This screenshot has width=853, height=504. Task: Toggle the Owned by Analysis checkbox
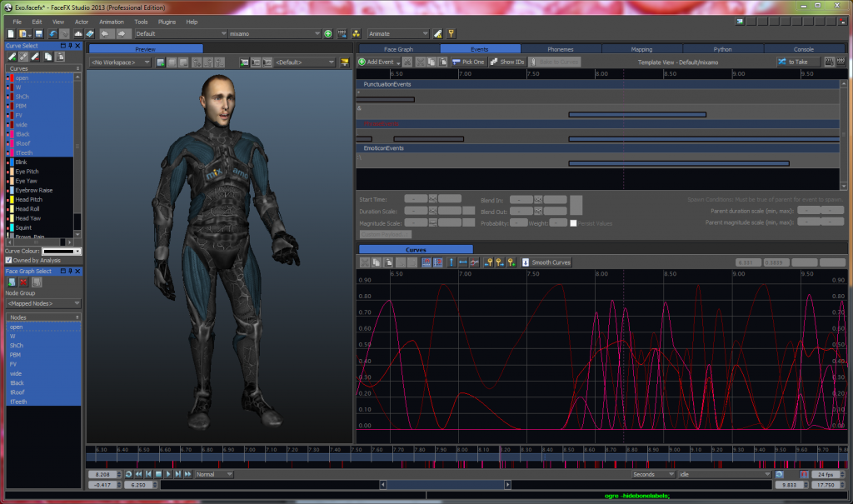pyautogui.click(x=9, y=261)
